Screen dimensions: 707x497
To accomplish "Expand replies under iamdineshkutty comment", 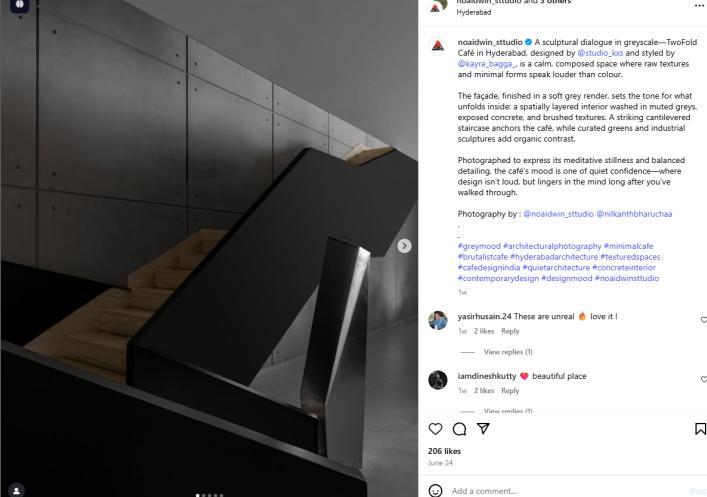I will click(508, 411).
